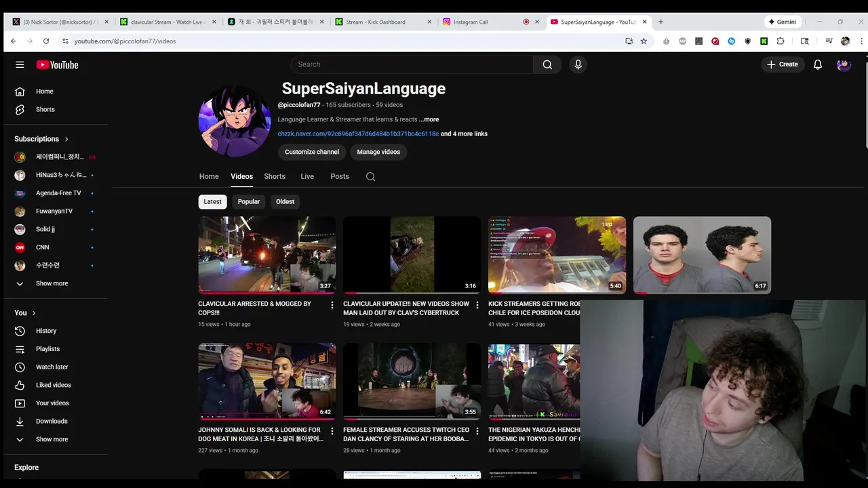Open the YouTube guide hamburger menu

point(20,64)
